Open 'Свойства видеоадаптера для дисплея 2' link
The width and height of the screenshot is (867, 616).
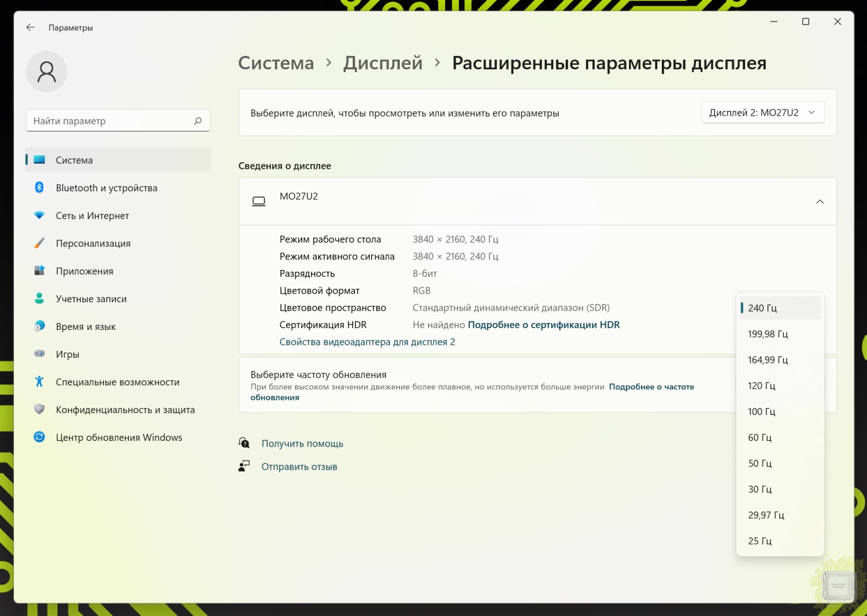pos(367,342)
